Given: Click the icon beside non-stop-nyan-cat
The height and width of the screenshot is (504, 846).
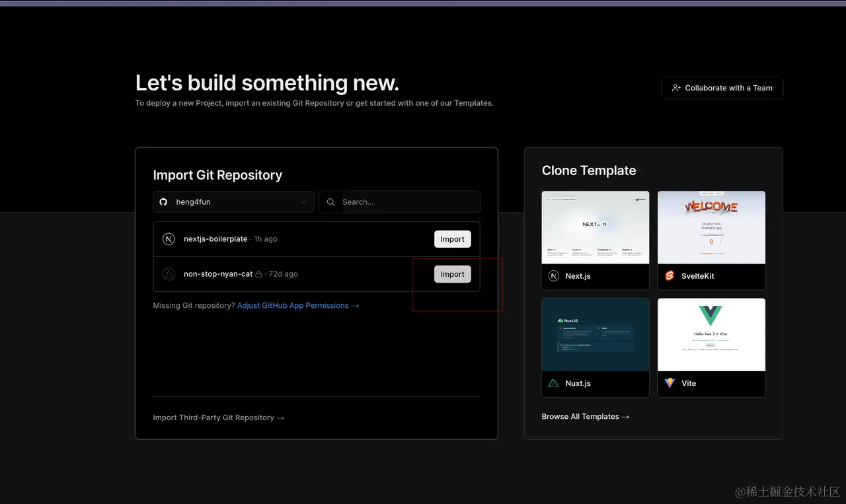Looking at the screenshot, I should pyautogui.click(x=169, y=274).
